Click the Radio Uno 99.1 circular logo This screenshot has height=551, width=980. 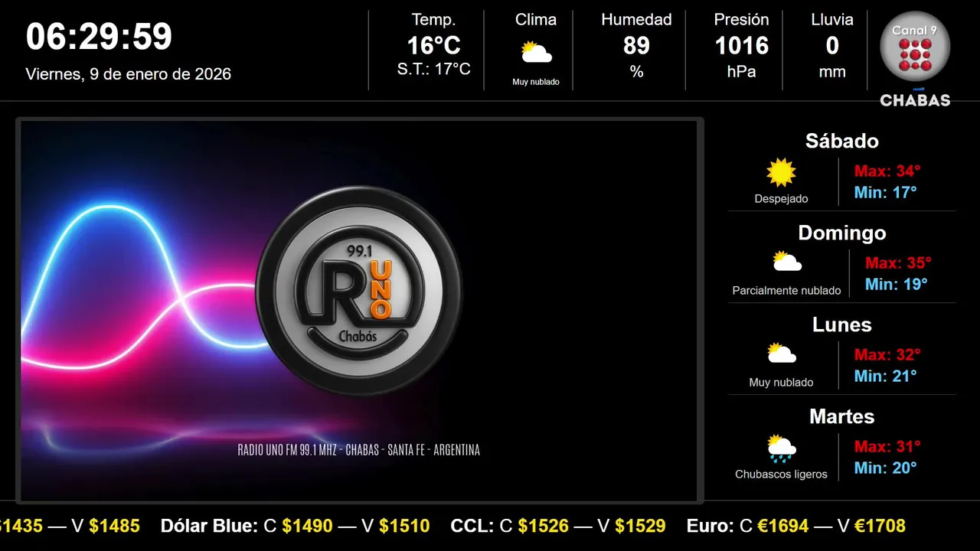point(358,291)
